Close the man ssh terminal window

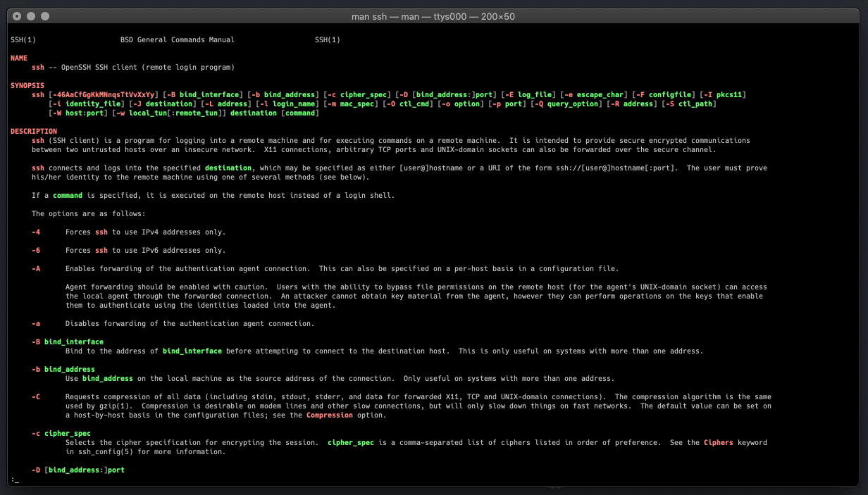pyautogui.click(x=17, y=15)
